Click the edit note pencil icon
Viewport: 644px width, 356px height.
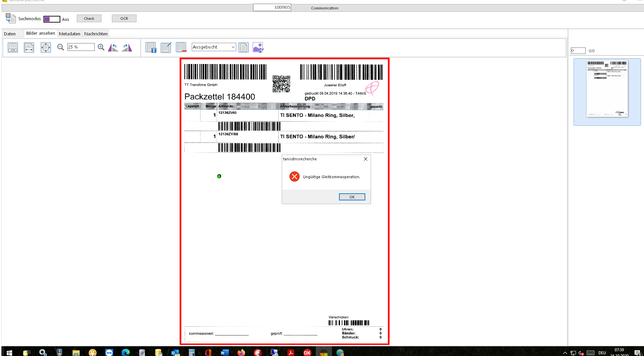point(166,47)
